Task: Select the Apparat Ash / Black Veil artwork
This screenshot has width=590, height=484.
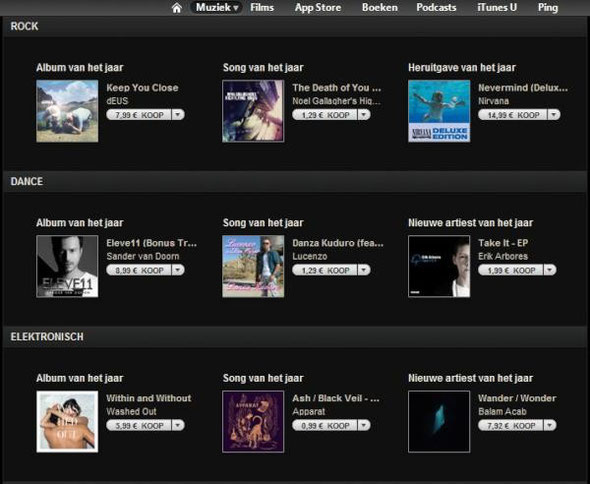Action: 253,422
